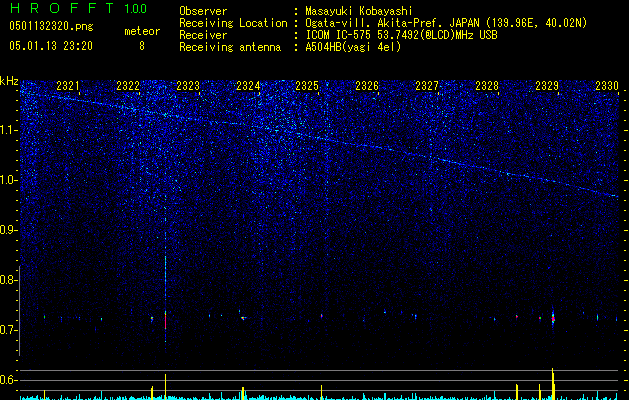
Task: Click the Ogata-vill. Akita-Pref. JAPAN location text
Action: click(x=446, y=23)
